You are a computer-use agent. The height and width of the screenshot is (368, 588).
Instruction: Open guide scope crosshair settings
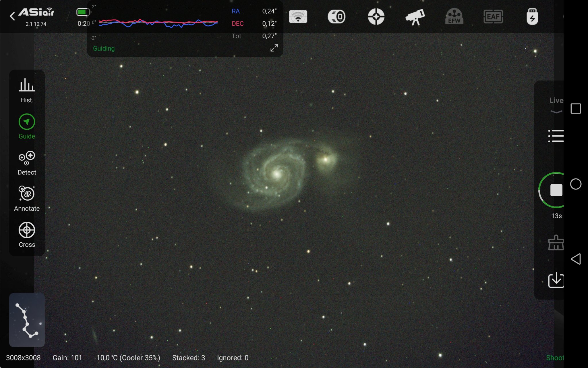376,17
